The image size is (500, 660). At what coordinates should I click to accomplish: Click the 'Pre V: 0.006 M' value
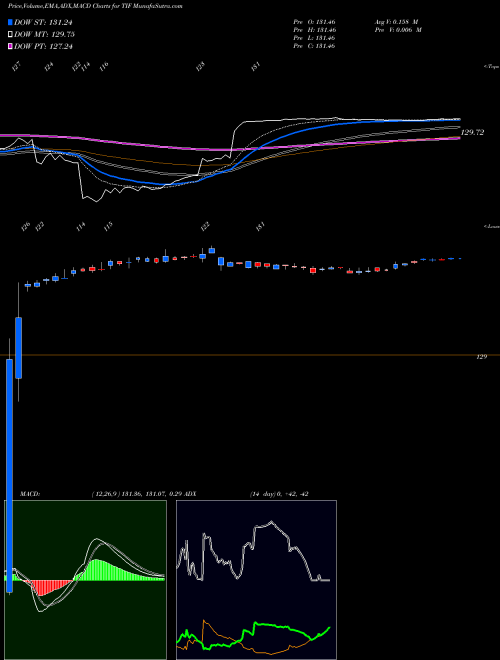[397, 30]
